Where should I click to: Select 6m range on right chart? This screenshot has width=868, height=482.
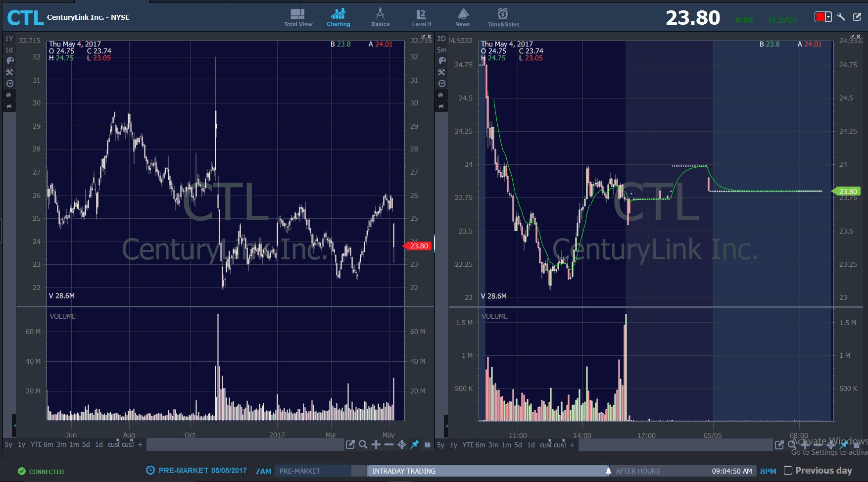point(480,445)
